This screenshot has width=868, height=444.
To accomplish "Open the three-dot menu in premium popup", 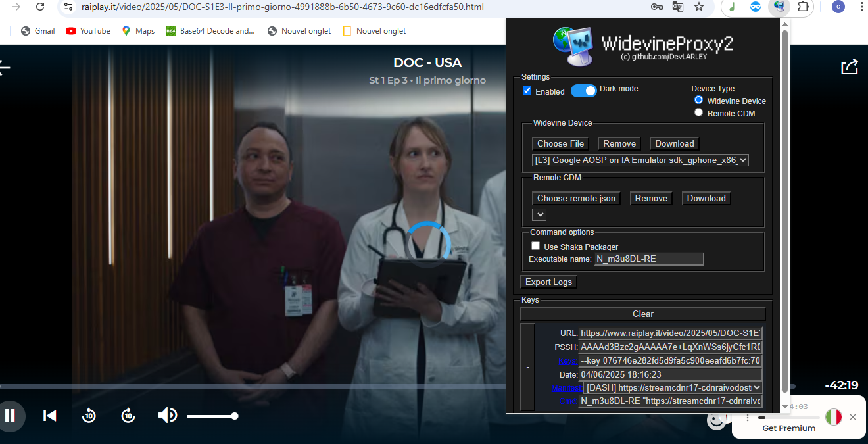I will [x=748, y=417].
